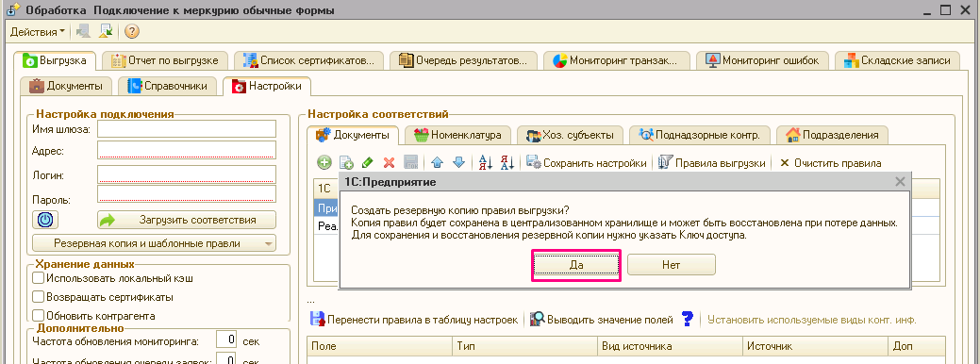Move row up with blue arrow

pos(438,163)
